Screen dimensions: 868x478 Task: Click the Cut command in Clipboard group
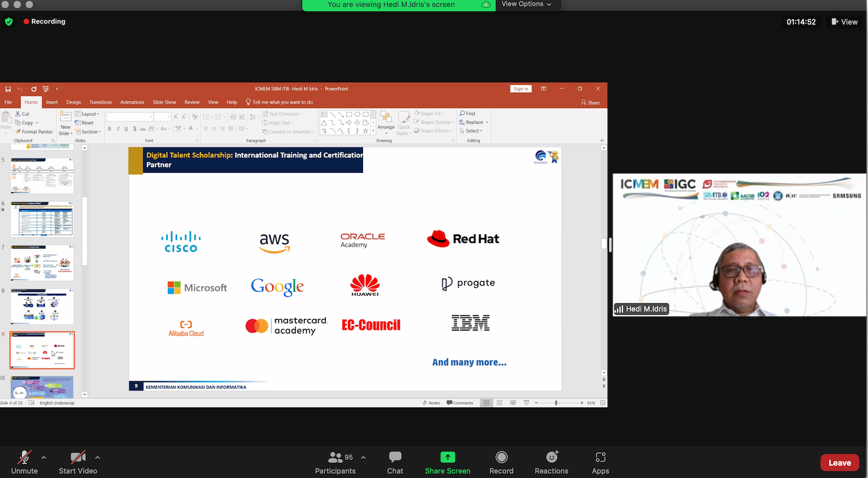(x=22, y=114)
